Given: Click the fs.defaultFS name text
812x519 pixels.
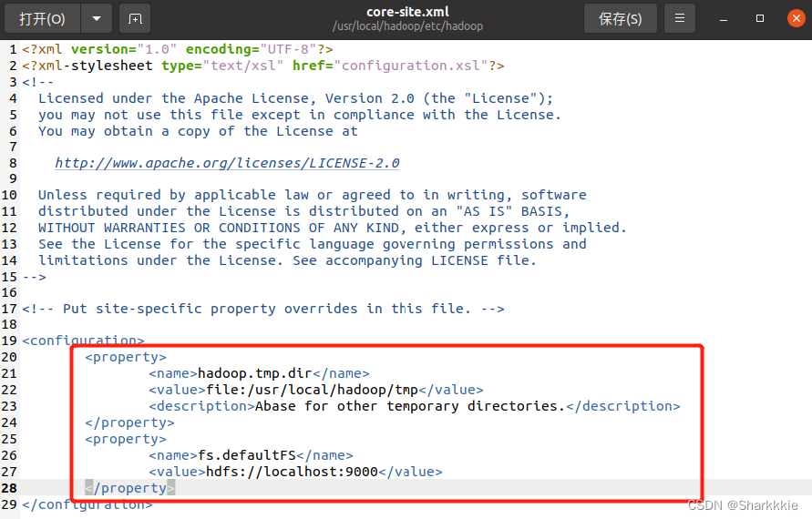Looking at the screenshot, I should pyautogui.click(x=246, y=455).
